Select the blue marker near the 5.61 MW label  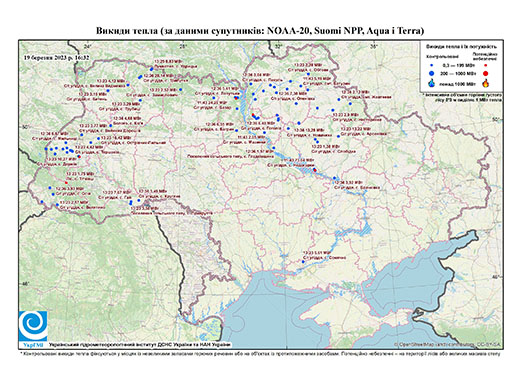[x=303, y=262]
